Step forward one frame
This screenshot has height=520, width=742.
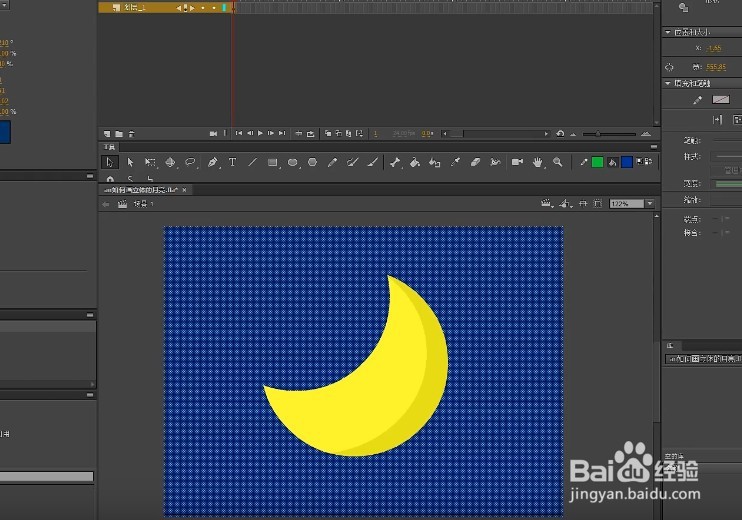click(x=271, y=133)
